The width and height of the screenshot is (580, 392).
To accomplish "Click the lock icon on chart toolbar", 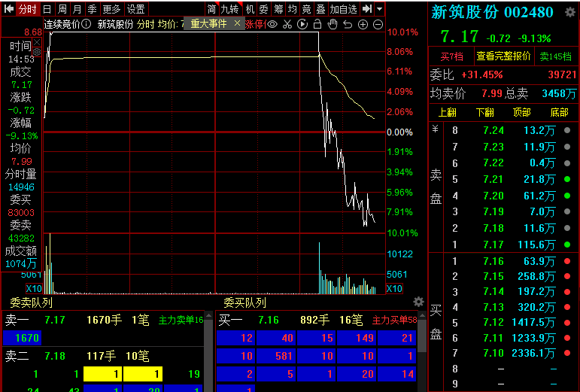I will [x=317, y=24].
